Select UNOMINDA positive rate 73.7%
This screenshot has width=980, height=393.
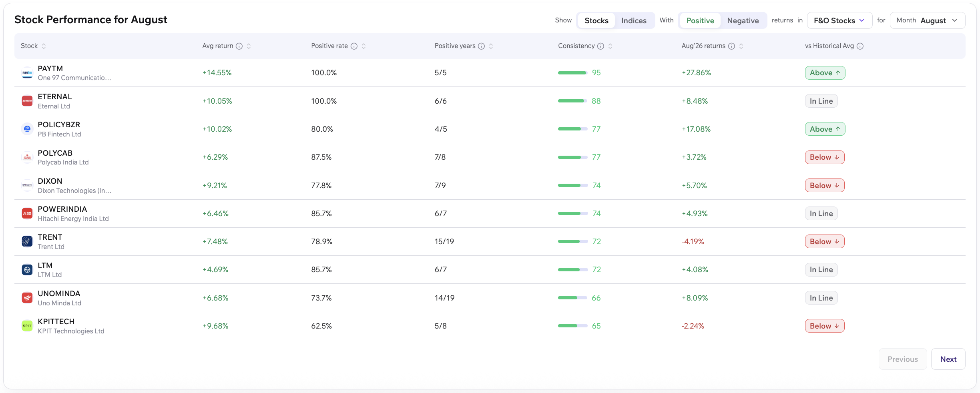pos(321,298)
